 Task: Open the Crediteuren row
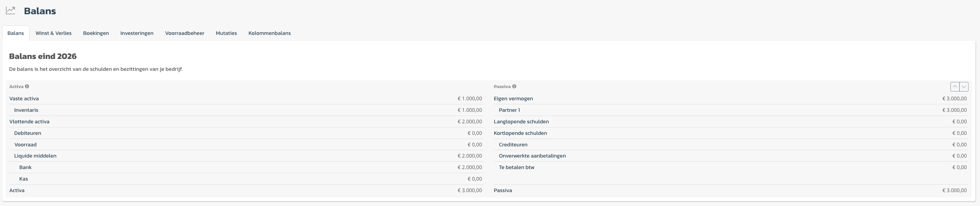(513, 144)
